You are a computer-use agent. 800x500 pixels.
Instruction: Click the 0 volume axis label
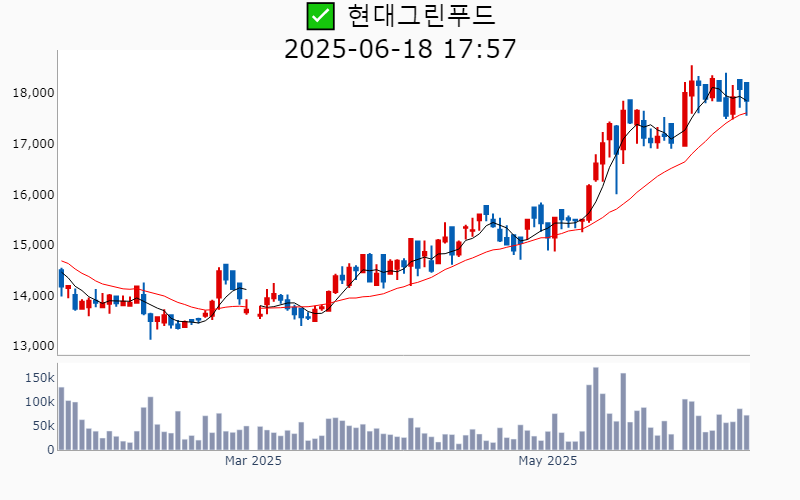[51, 449]
